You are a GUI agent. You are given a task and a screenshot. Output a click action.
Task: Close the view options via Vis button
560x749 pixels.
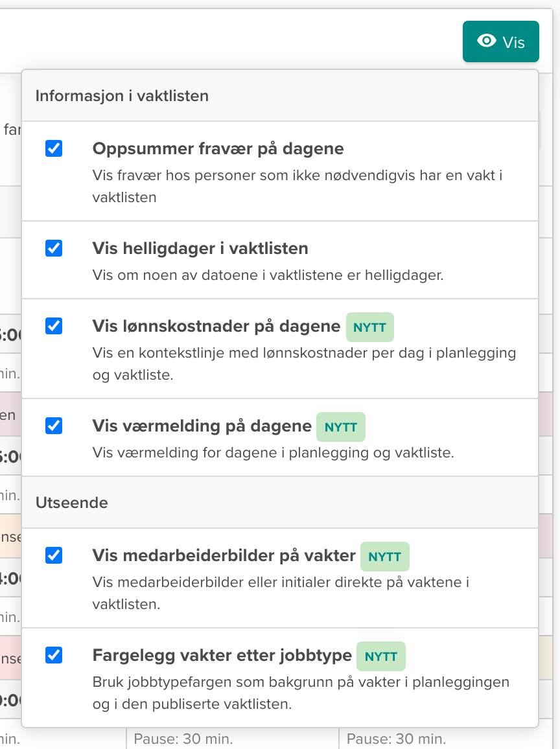click(x=500, y=41)
